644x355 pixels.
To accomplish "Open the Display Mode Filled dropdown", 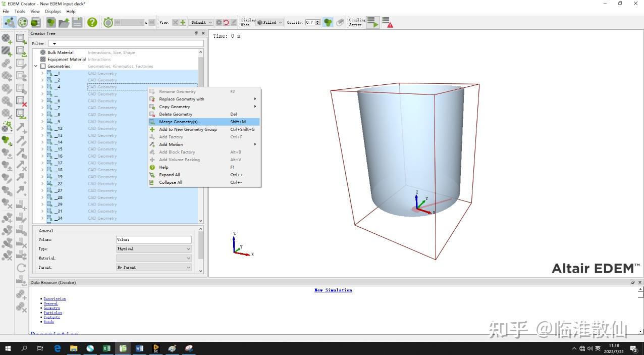I will tap(270, 22).
